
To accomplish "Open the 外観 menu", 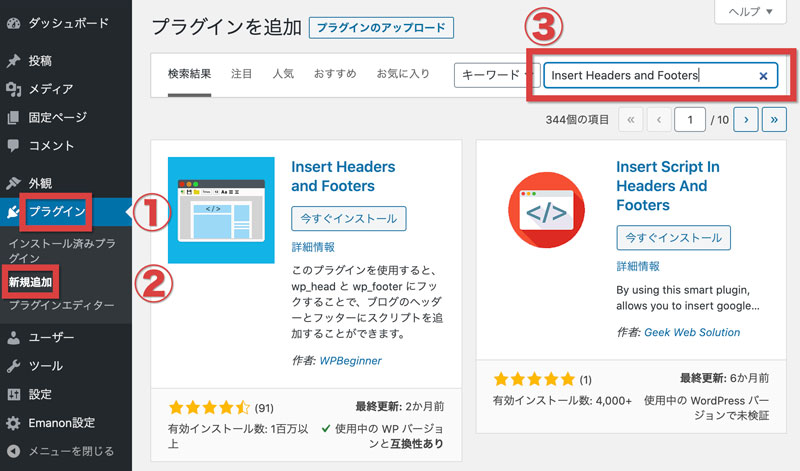I will [x=40, y=183].
